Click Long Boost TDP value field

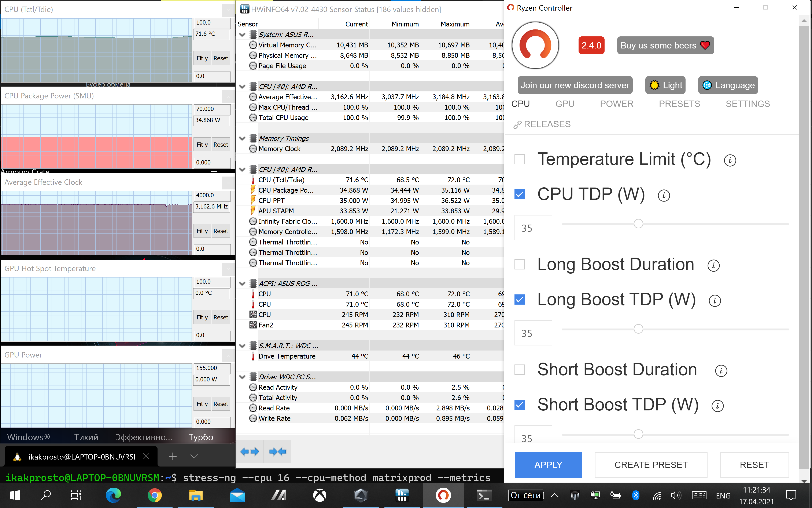point(533,333)
